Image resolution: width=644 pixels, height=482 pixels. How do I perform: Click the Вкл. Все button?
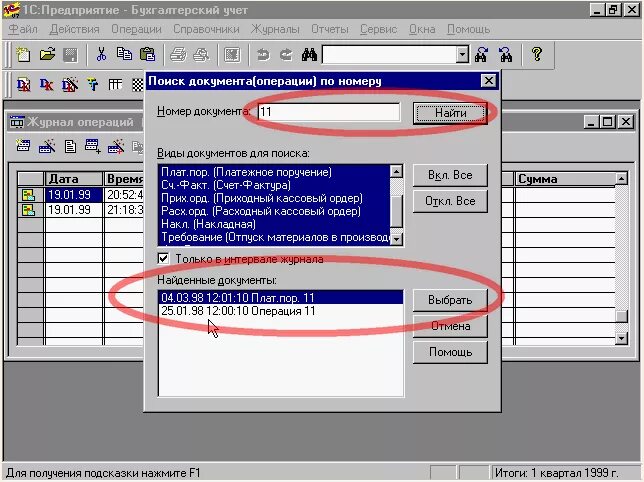pyautogui.click(x=450, y=175)
